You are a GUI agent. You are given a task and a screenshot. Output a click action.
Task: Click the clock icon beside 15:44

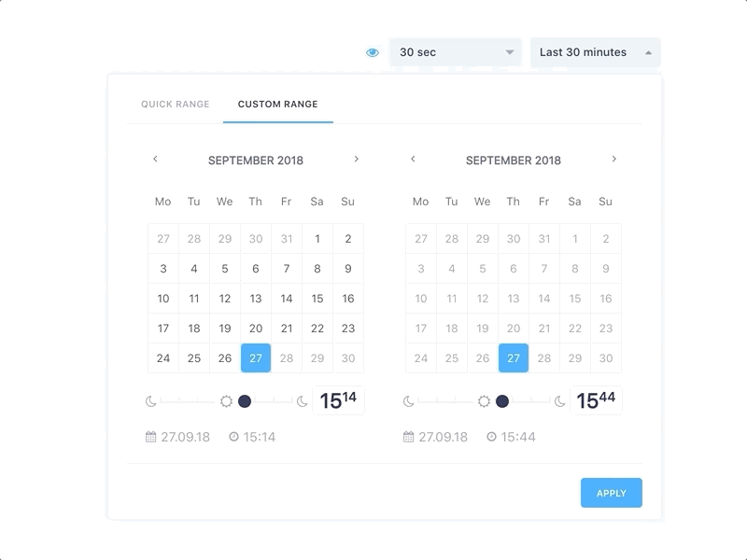(x=491, y=437)
